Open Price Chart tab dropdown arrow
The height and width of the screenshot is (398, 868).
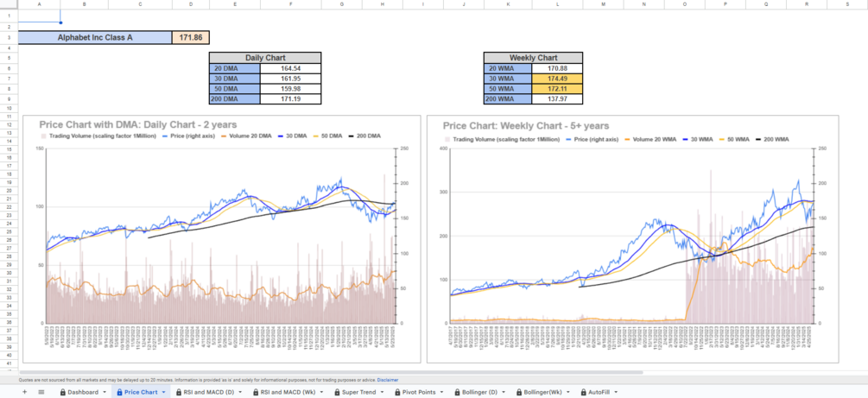[x=164, y=392]
